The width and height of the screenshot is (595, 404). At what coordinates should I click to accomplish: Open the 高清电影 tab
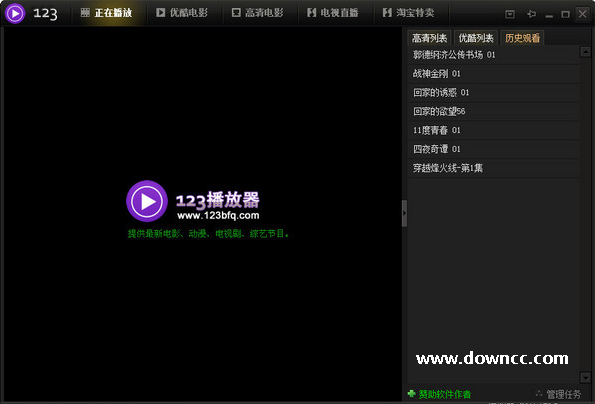click(x=258, y=13)
